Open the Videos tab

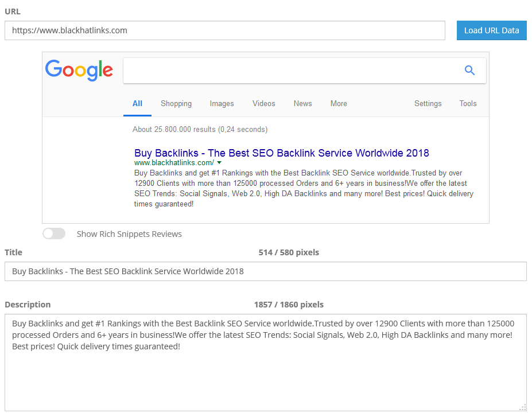pyautogui.click(x=263, y=104)
